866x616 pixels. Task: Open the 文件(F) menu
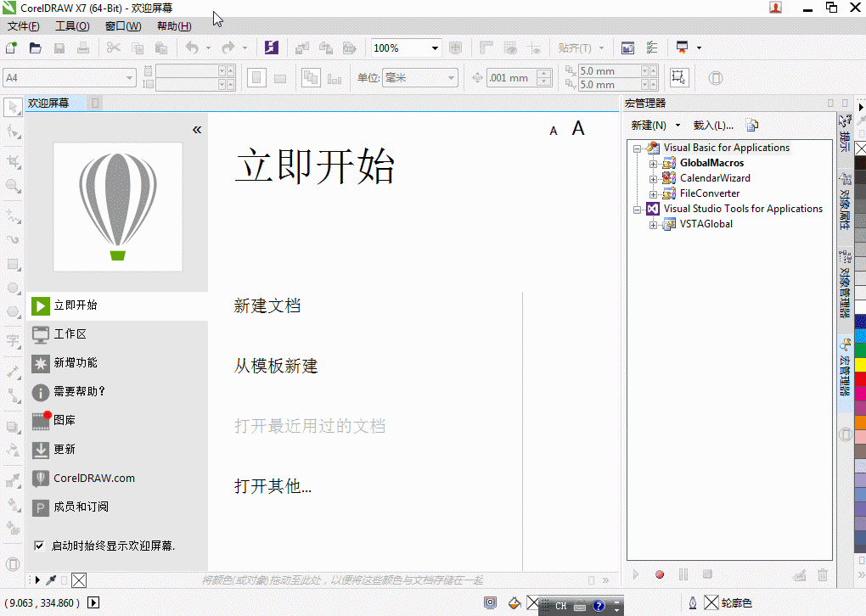pyautogui.click(x=22, y=26)
